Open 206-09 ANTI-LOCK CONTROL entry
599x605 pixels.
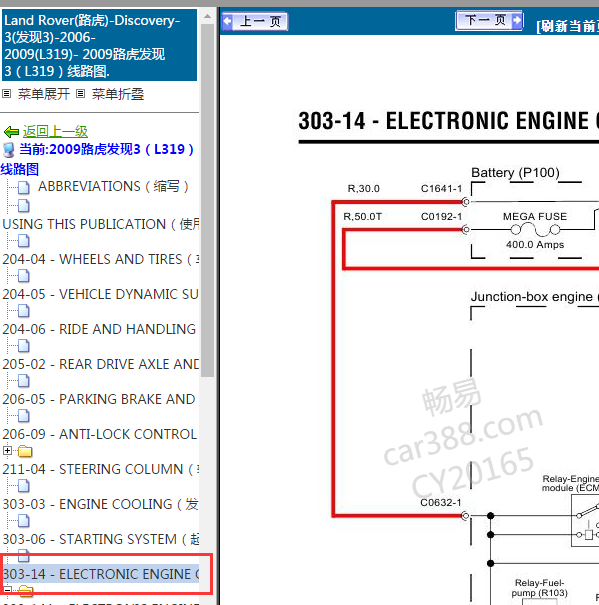[100, 434]
